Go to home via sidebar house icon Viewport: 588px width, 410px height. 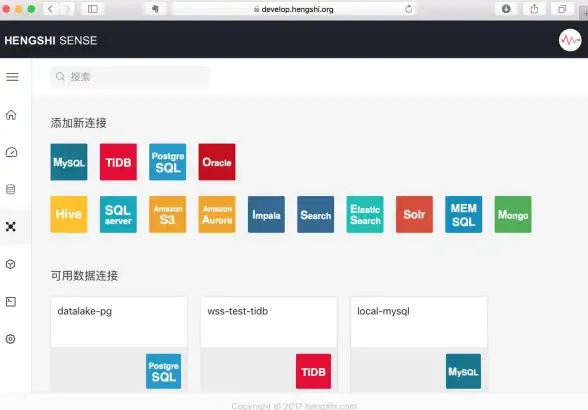11,115
